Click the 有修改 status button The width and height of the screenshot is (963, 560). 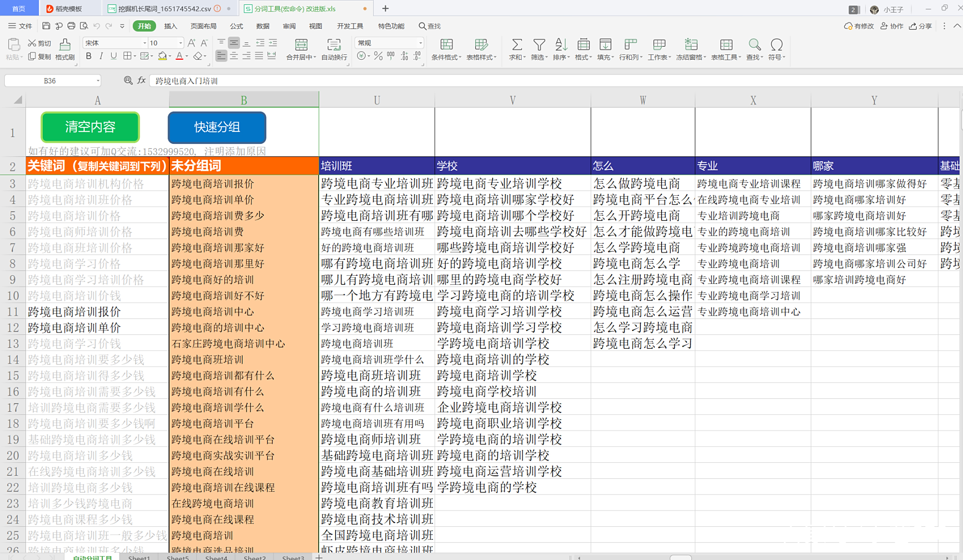pyautogui.click(x=859, y=26)
